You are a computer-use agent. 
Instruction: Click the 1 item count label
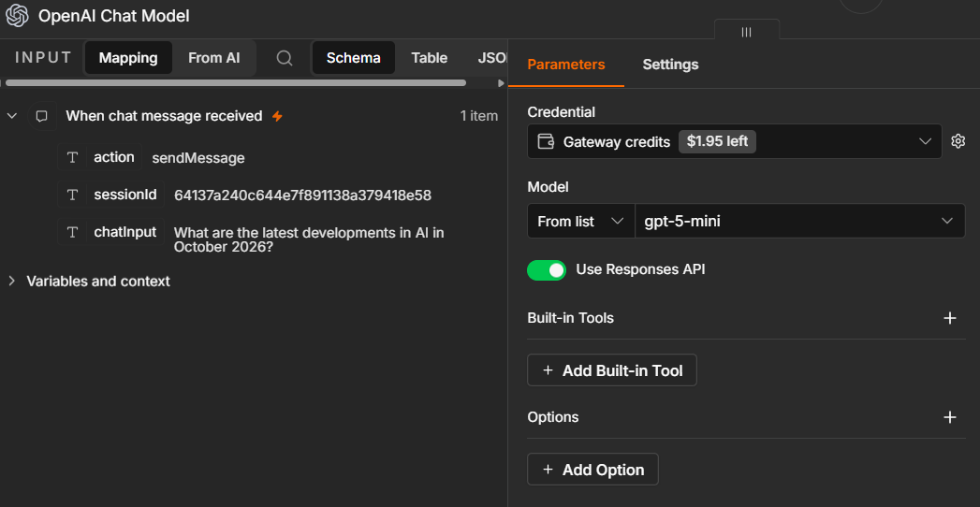click(478, 116)
